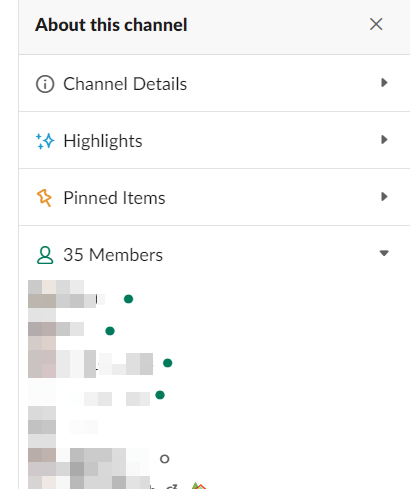Click the first member's green active dot
This screenshot has height=489, width=410.
128,299
